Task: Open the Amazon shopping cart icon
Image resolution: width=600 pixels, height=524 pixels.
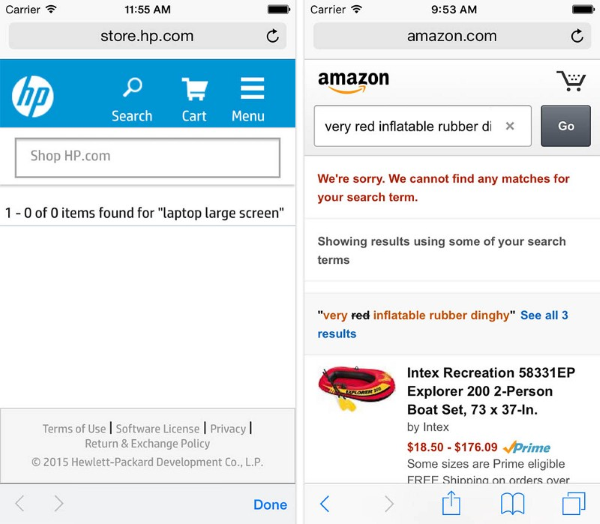Action: coord(571,81)
